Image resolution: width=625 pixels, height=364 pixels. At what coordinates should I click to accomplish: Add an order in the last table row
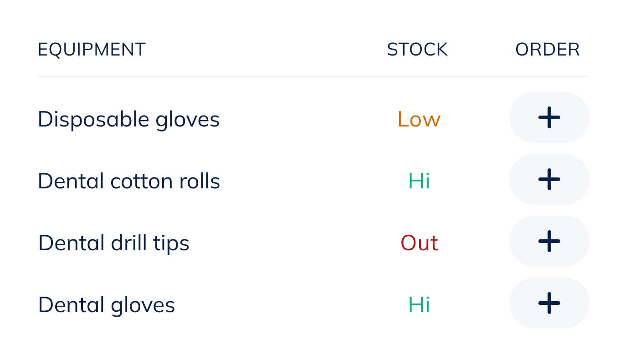pos(549,303)
